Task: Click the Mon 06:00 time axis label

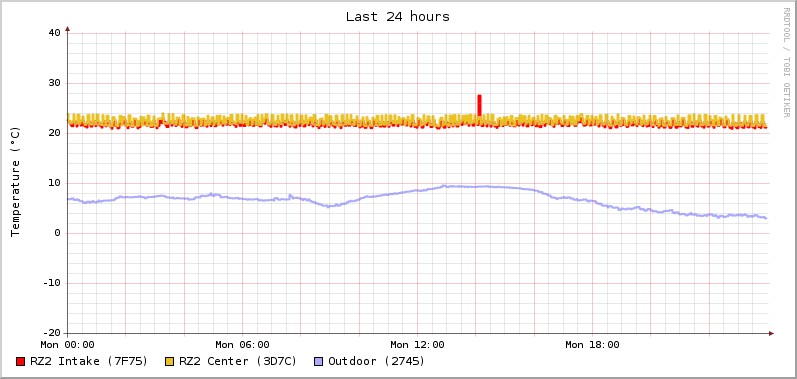Action: click(x=242, y=345)
